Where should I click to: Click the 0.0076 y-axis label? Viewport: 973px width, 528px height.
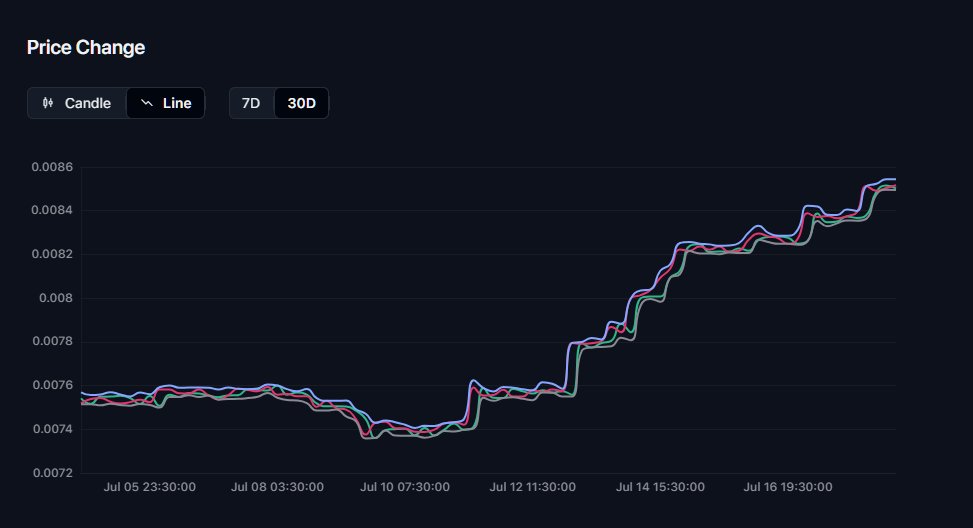coord(52,385)
